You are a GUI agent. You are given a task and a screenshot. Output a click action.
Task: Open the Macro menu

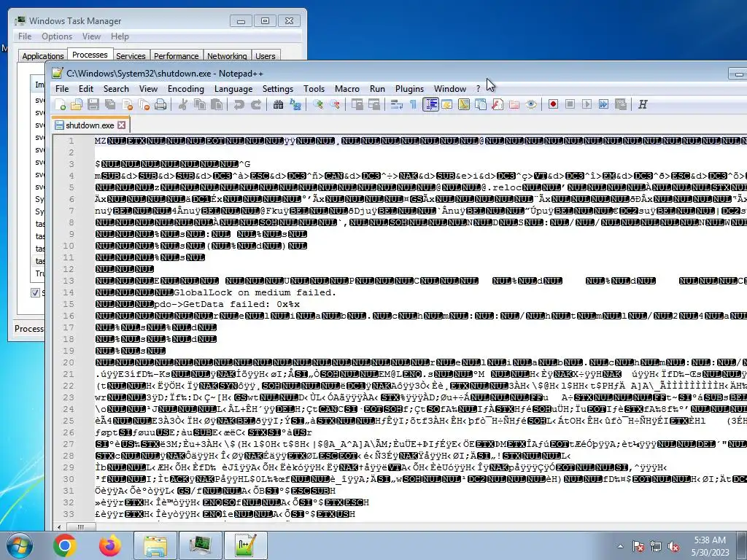(347, 88)
